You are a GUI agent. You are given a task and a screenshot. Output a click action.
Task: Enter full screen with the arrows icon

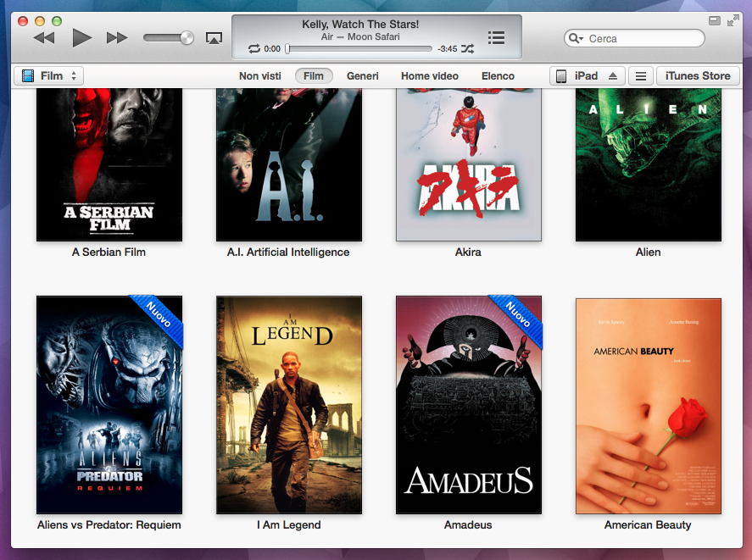pos(733,20)
